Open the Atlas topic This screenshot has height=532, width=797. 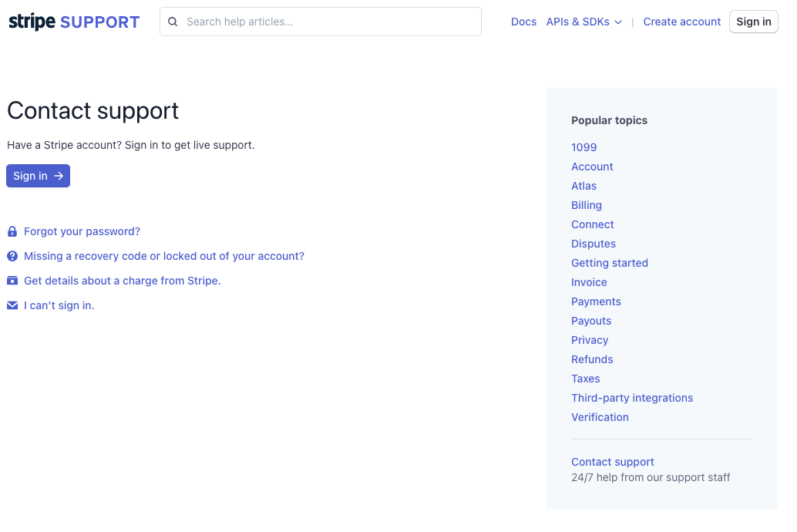[583, 186]
